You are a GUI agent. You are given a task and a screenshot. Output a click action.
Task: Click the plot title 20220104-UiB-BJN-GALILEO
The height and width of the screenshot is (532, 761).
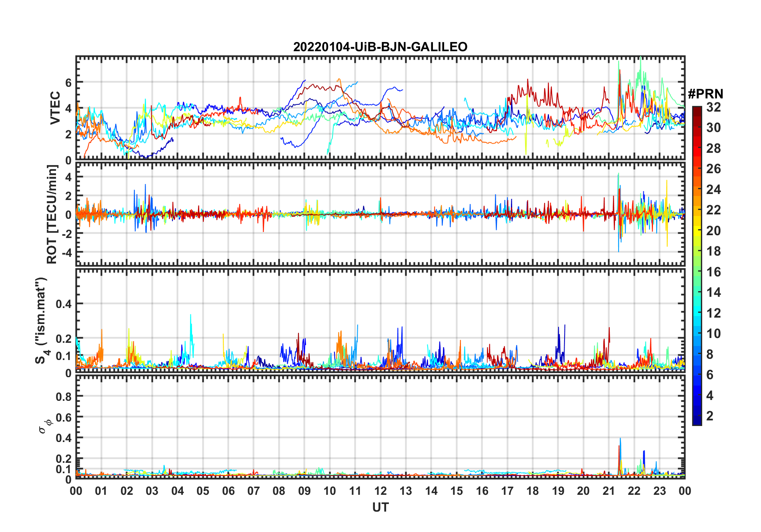[380, 47]
